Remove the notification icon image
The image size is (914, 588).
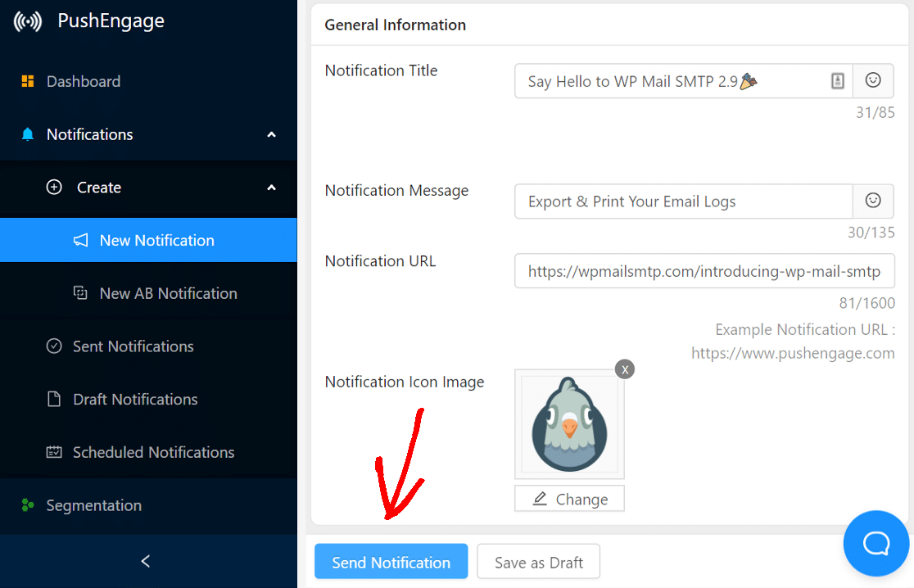(x=625, y=369)
